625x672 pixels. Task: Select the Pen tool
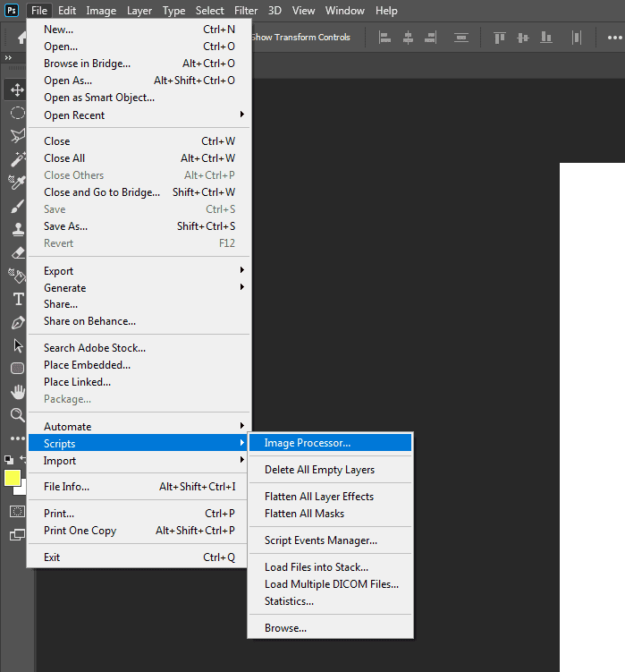(18, 322)
